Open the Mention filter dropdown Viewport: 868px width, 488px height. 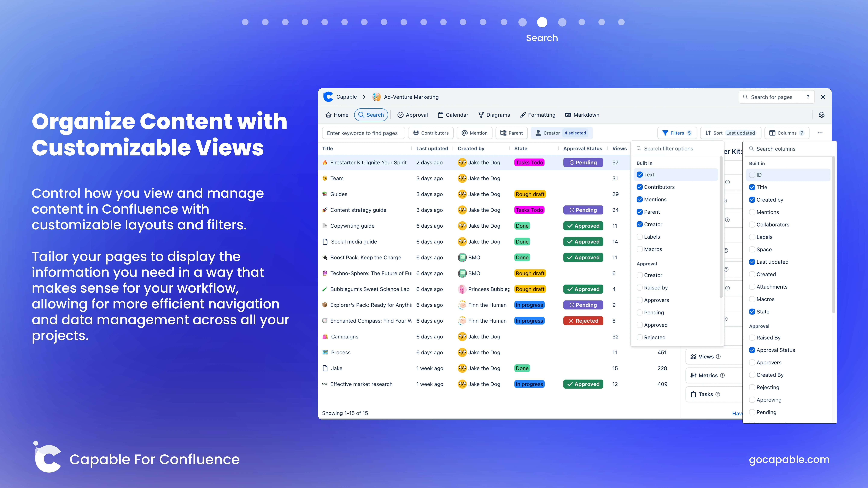pos(474,133)
